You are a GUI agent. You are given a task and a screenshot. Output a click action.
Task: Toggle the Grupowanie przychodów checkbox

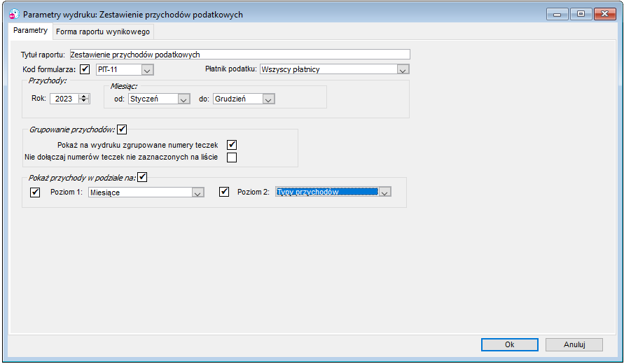122,129
